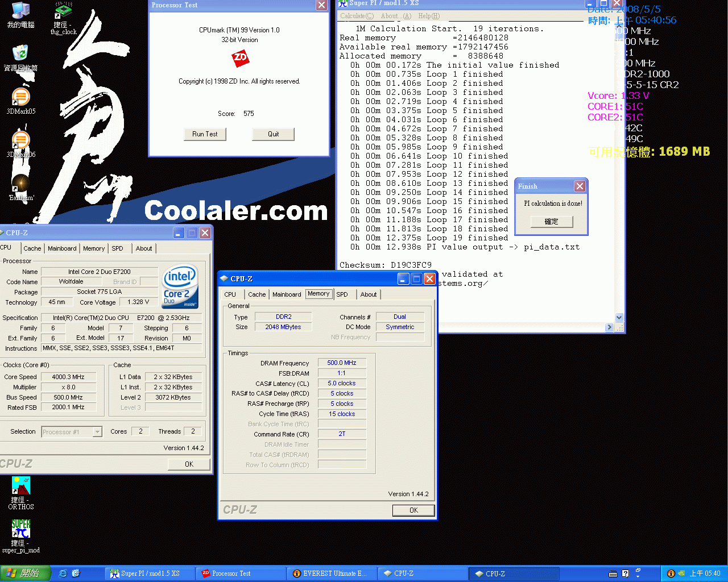Click the DRAM Frequency 500.0 MHz field
The image size is (728, 582).
click(x=342, y=363)
